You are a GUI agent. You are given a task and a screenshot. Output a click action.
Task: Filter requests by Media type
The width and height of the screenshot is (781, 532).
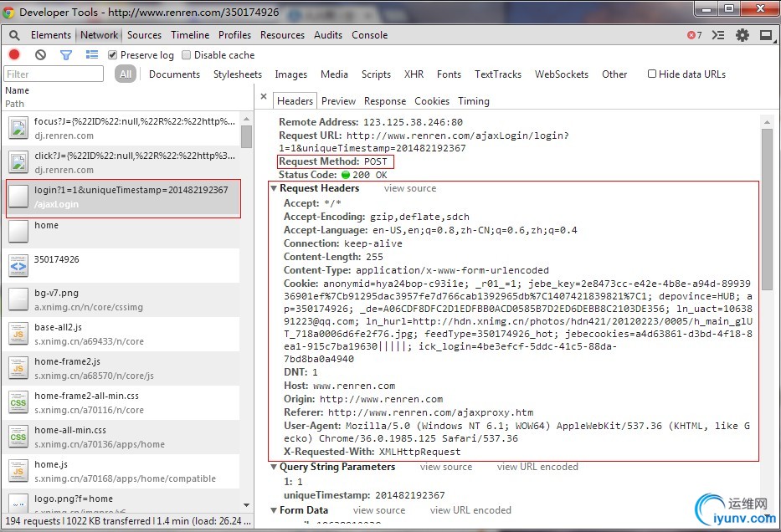(334, 74)
